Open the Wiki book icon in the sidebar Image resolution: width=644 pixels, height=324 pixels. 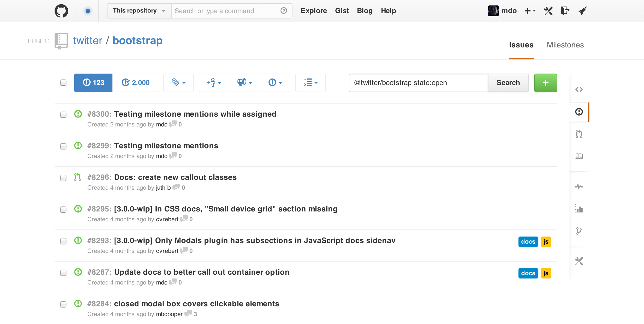point(579,156)
